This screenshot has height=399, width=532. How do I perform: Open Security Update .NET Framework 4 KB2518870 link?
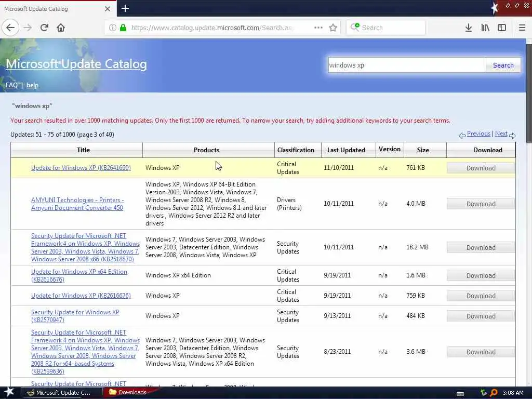[x=85, y=247]
